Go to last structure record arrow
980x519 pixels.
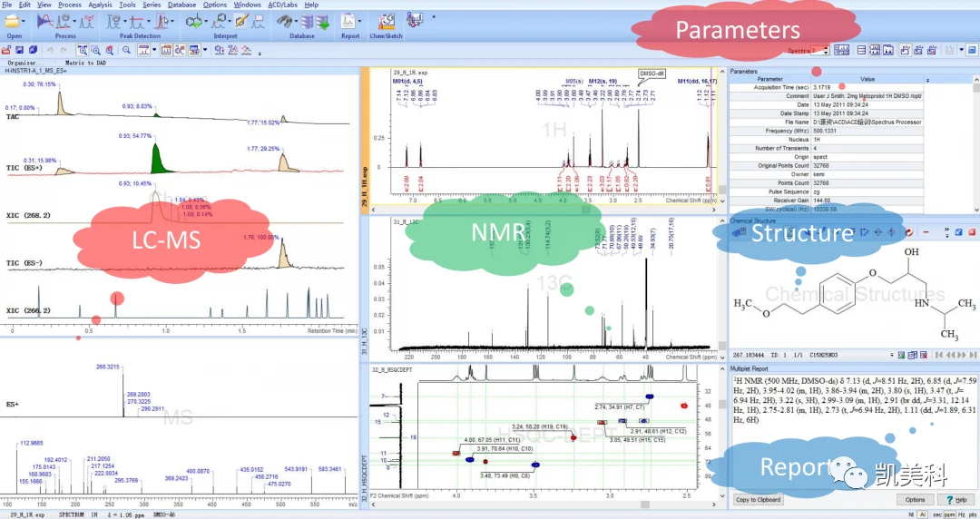[973, 355]
